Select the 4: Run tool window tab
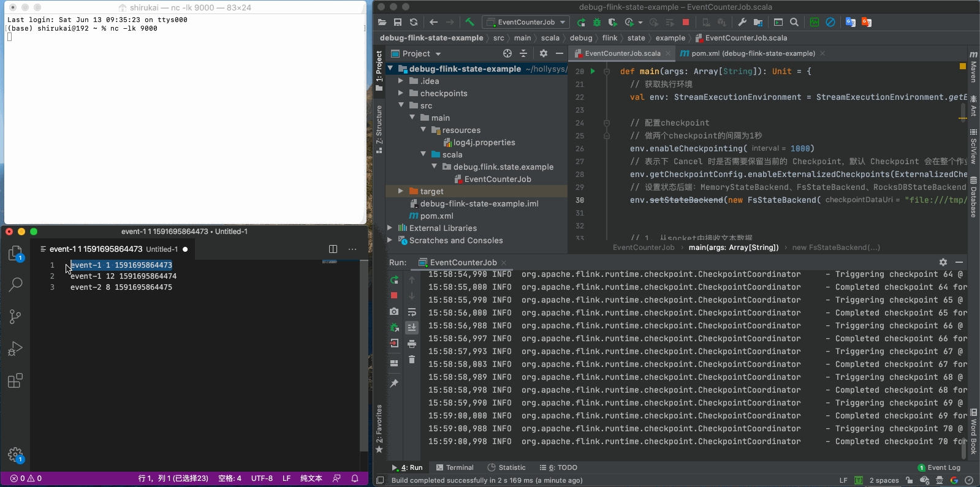 407,467
